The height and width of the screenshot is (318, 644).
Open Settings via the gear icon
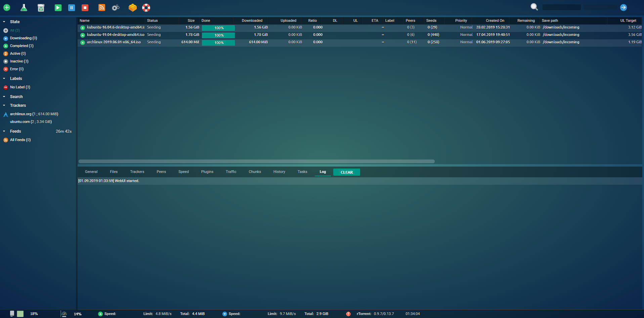(116, 8)
